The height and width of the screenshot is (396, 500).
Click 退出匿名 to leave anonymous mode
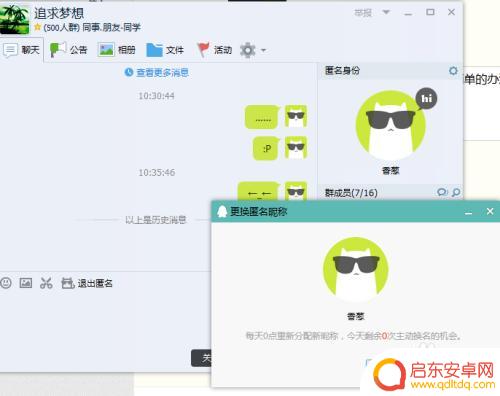[87, 283]
